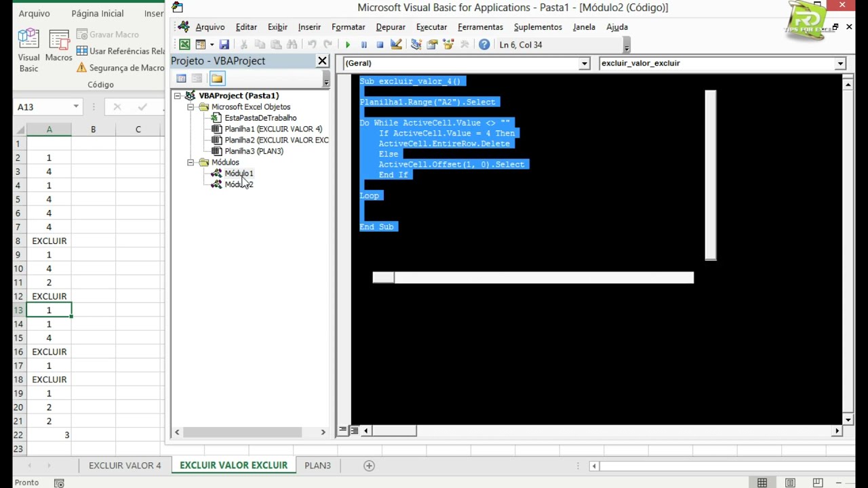Open the Excel Name Box dropdown arrow
The image size is (868, 488).
click(x=76, y=107)
